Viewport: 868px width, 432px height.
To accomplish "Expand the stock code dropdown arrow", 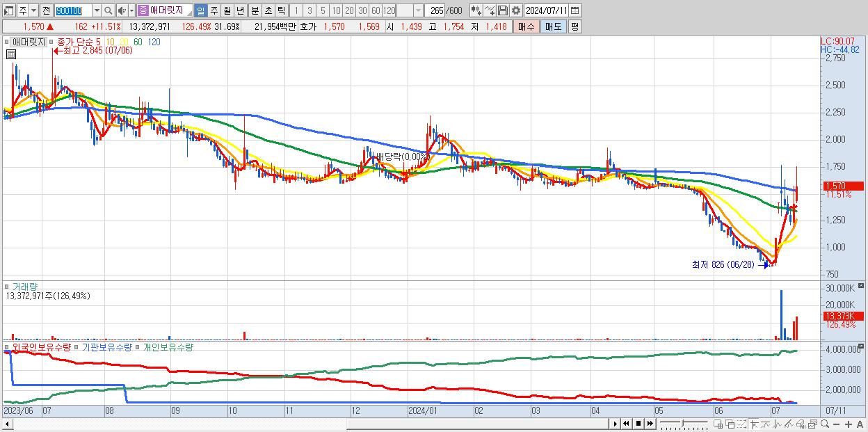I will (x=97, y=11).
